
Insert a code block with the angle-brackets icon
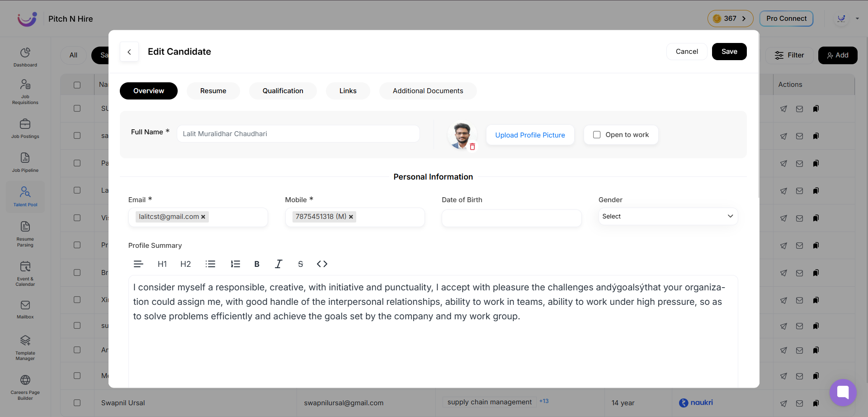322,264
